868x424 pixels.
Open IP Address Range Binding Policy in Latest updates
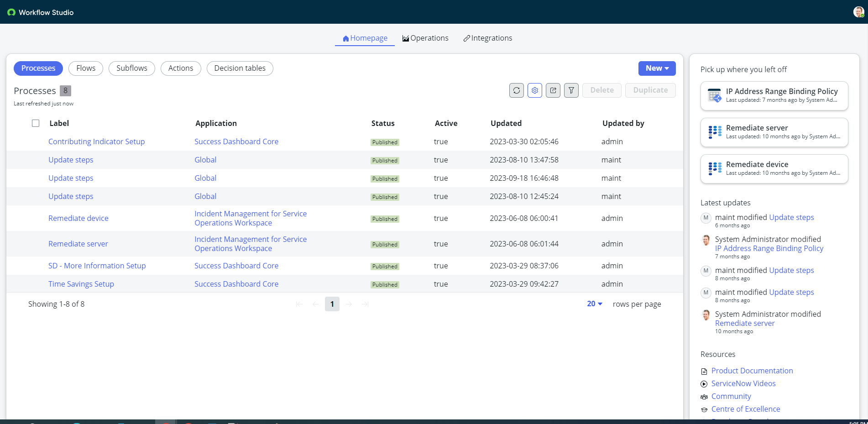click(x=769, y=248)
